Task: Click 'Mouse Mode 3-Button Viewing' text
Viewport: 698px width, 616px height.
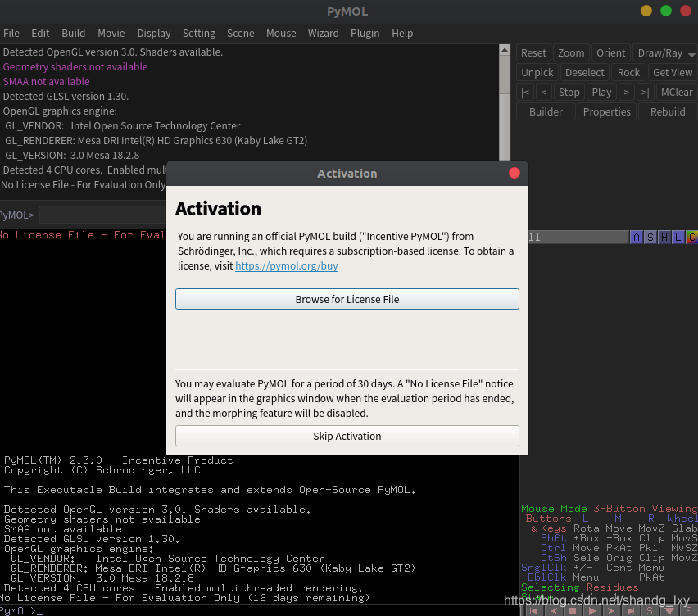Action: pos(610,509)
